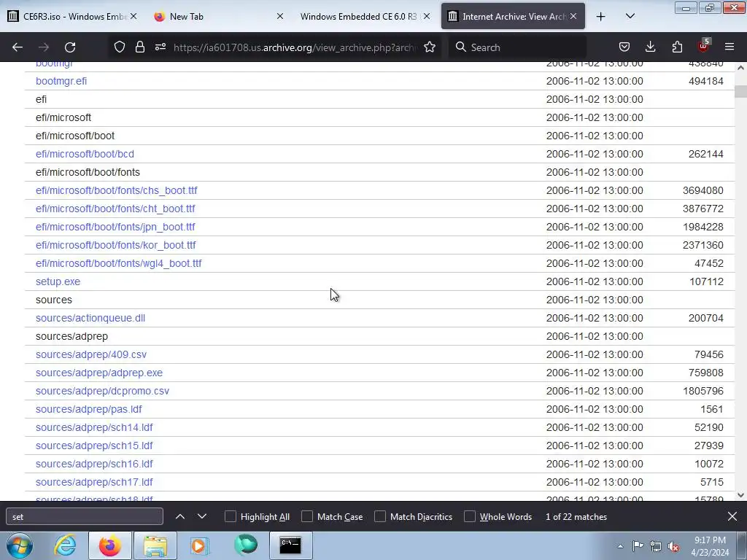This screenshot has width=747, height=560.
Task: Enable the Match Diacritics checkbox
Action: pyautogui.click(x=379, y=517)
